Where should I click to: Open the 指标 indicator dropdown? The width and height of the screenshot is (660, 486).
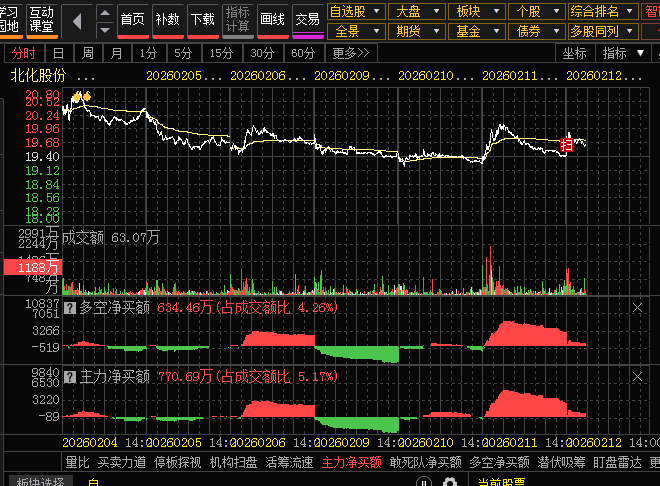623,53
